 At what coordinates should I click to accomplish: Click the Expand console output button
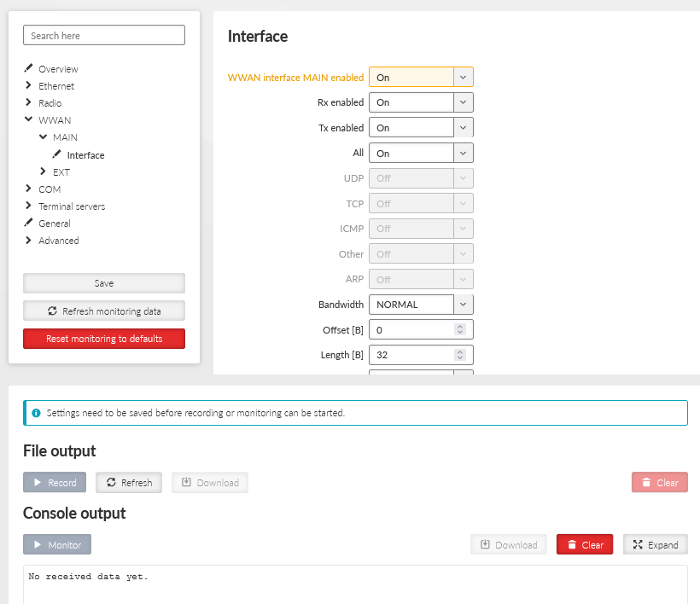[655, 545]
